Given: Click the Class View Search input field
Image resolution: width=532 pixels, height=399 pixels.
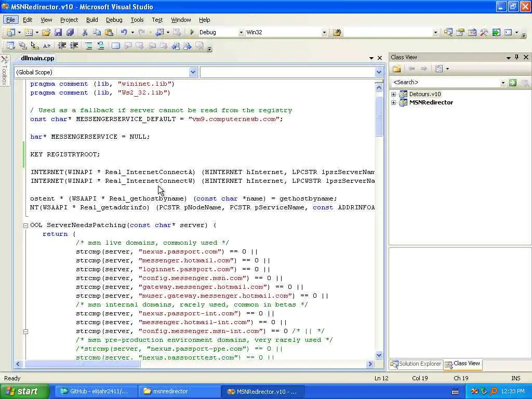Looking at the screenshot, I should click(445, 83).
